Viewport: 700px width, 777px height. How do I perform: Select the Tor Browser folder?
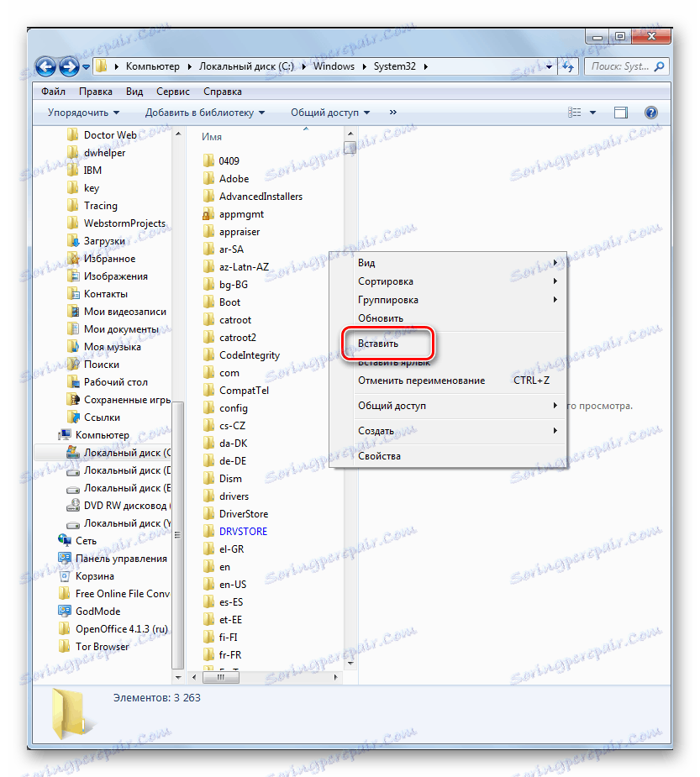[x=102, y=647]
